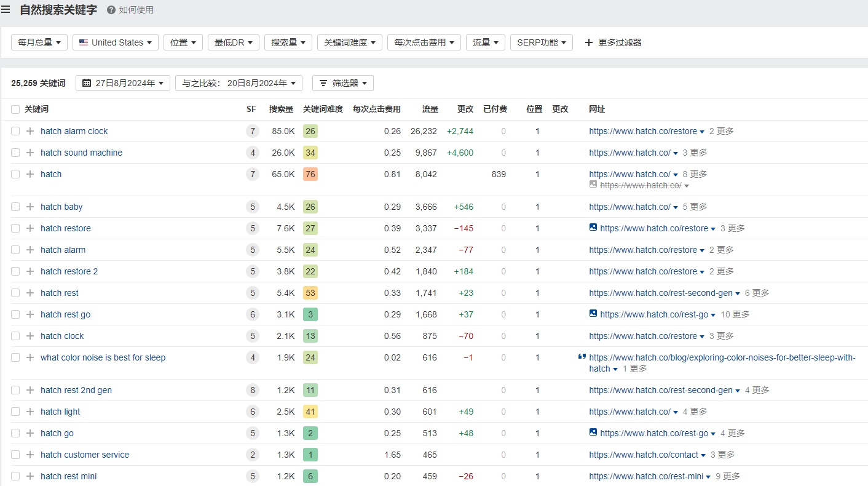Open the 筛选器 dropdown
868x486 pixels.
[x=343, y=83]
